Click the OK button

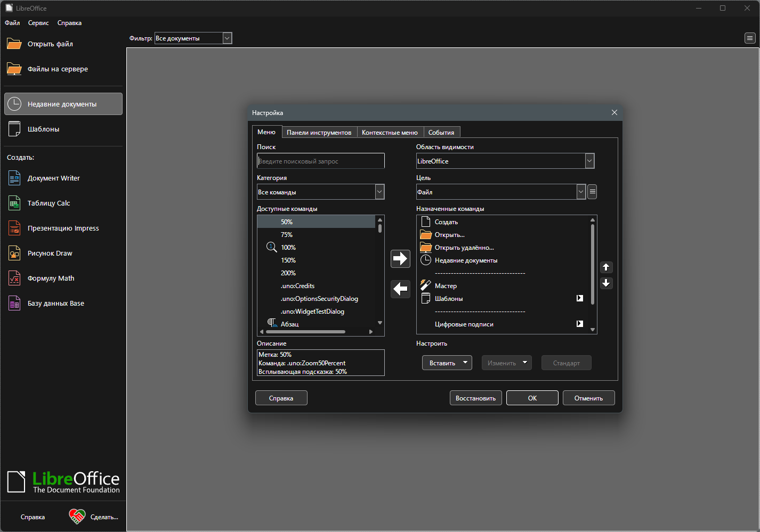532,398
